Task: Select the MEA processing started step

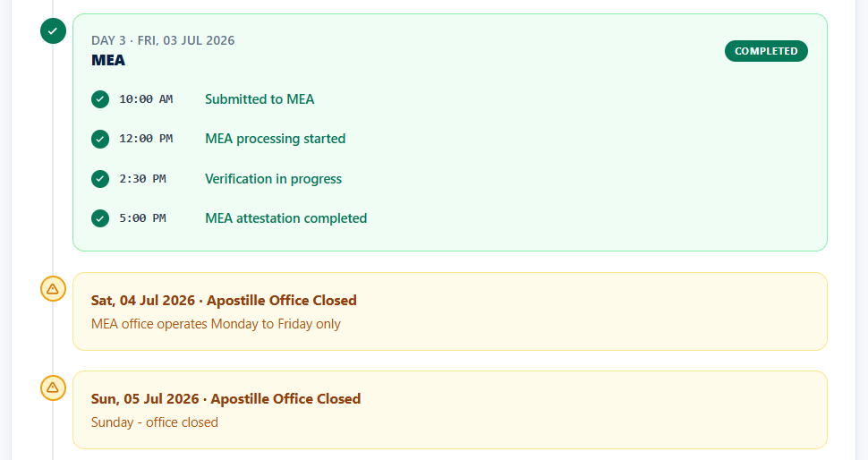Action: tap(275, 139)
